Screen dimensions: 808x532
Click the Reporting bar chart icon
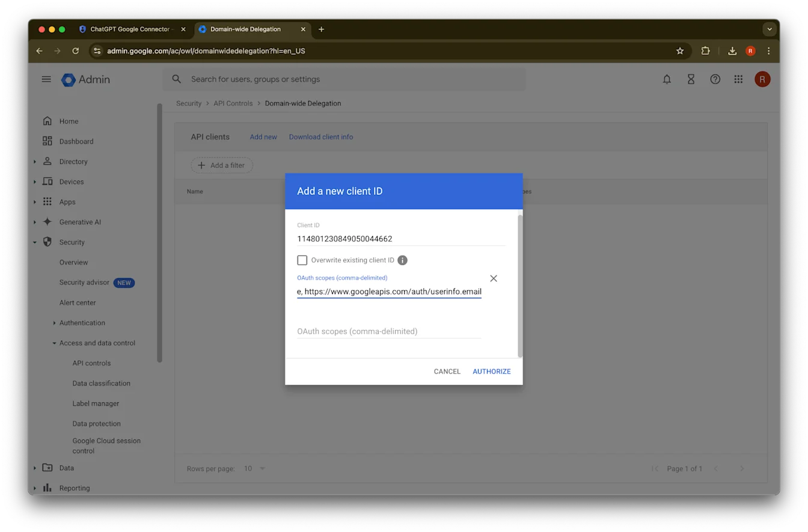pyautogui.click(x=47, y=488)
